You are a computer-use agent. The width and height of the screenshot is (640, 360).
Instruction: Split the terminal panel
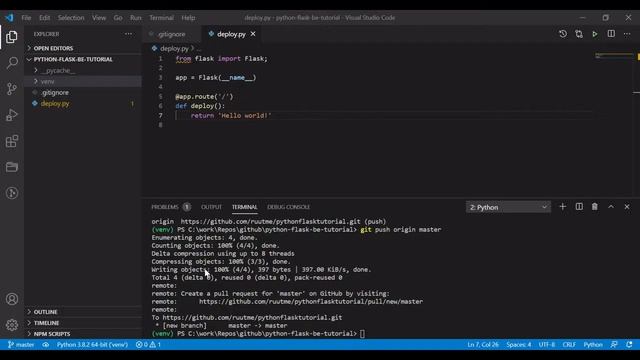click(579, 207)
